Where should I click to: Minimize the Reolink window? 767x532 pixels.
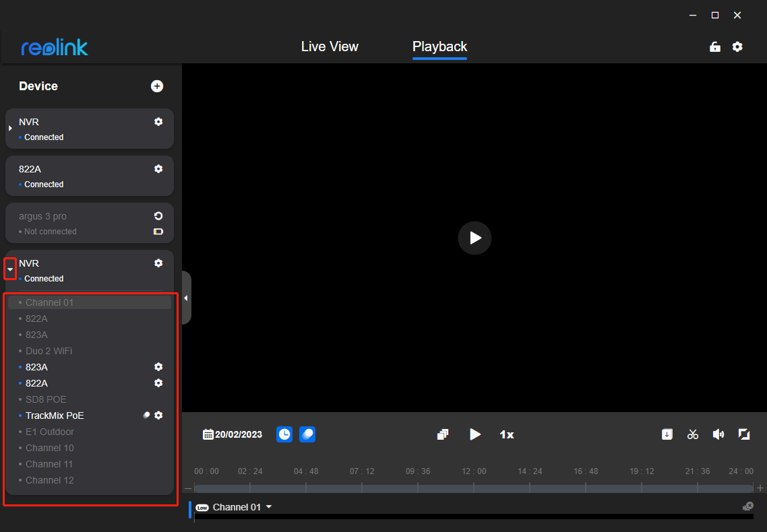click(x=693, y=15)
